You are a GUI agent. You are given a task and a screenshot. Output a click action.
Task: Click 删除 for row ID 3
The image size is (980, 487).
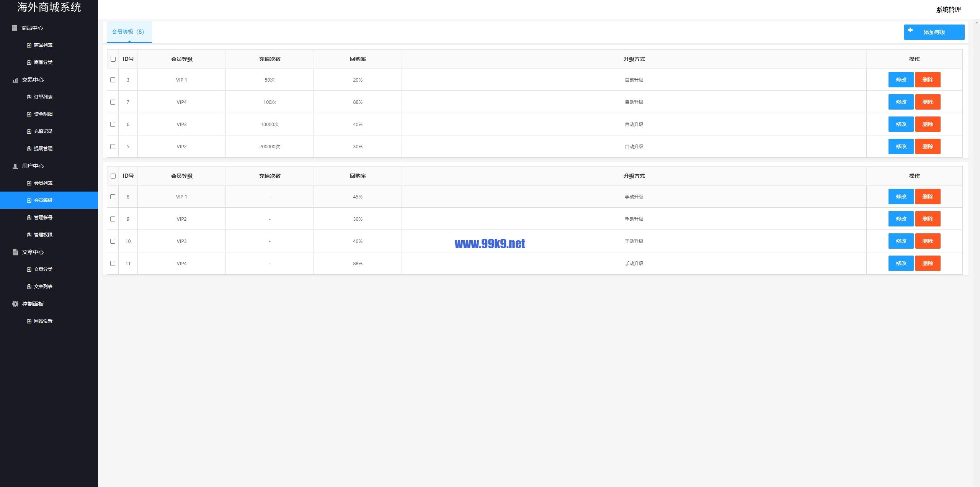click(x=928, y=80)
